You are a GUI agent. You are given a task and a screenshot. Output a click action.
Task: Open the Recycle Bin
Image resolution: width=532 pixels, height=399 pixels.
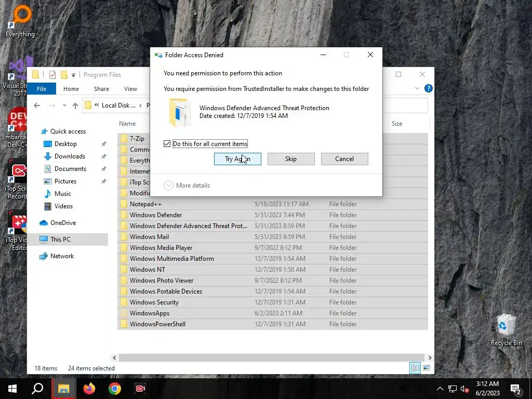506,329
